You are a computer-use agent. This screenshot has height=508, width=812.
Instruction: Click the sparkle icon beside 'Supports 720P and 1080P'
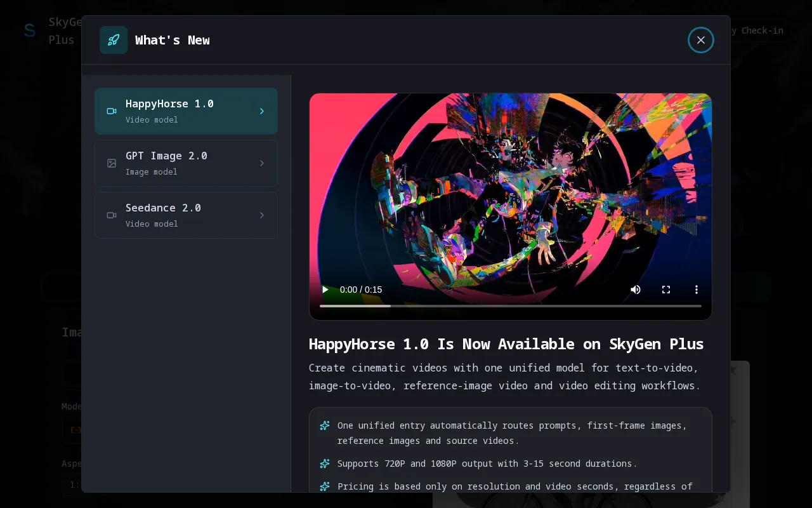(325, 464)
